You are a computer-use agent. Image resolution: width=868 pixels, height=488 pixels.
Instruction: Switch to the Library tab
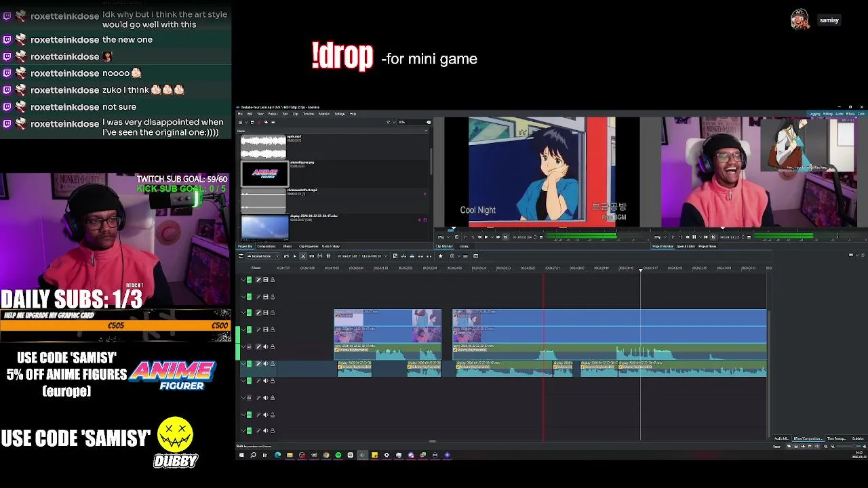pyautogui.click(x=465, y=246)
